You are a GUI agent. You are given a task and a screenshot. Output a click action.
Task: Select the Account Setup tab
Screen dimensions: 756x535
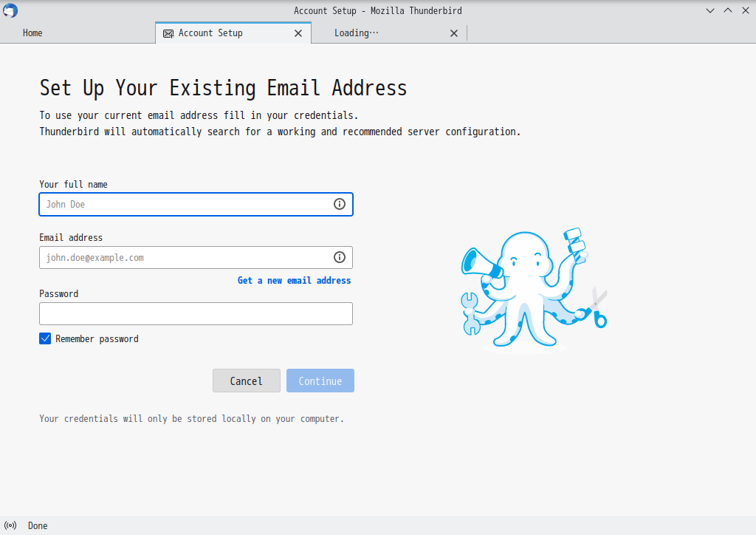click(x=233, y=33)
